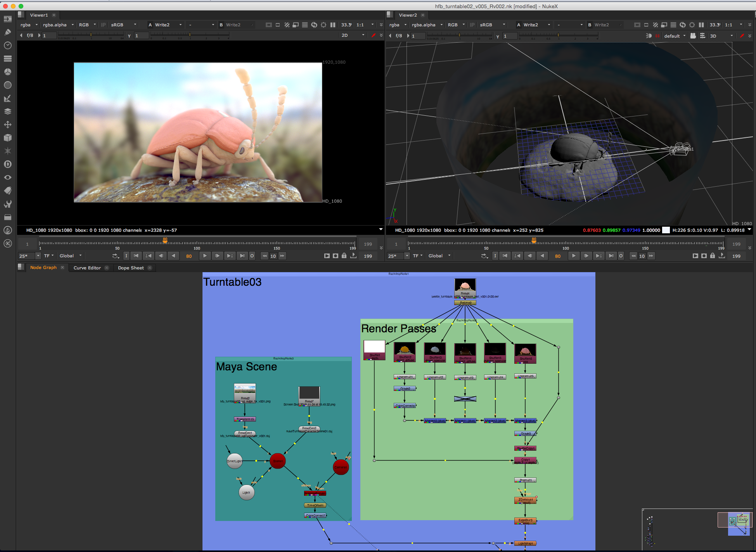Screen dimensions: 756x552
Task: Toggle the IP input process button in Viewer1
Action: click(x=104, y=25)
